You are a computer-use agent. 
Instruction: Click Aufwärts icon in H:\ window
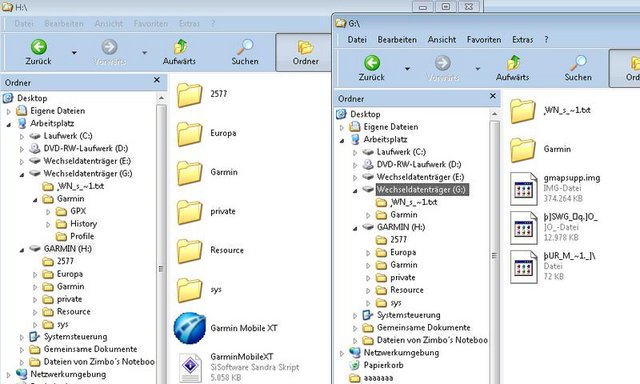pos(180,47)
